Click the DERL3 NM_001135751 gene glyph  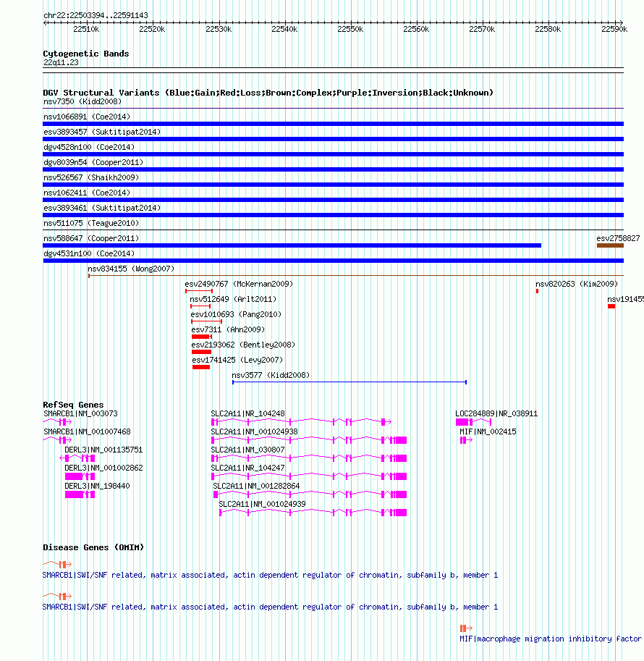[77, 458]
